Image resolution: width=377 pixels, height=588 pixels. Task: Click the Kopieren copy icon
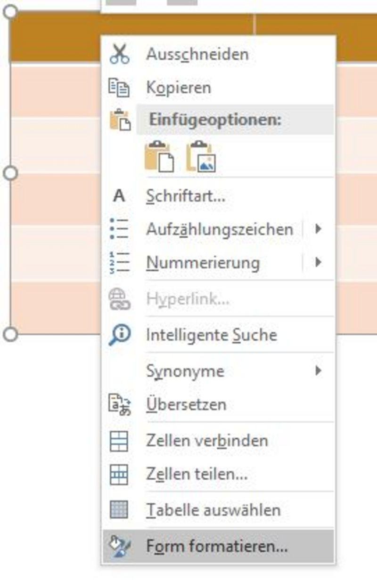point(119,88)
